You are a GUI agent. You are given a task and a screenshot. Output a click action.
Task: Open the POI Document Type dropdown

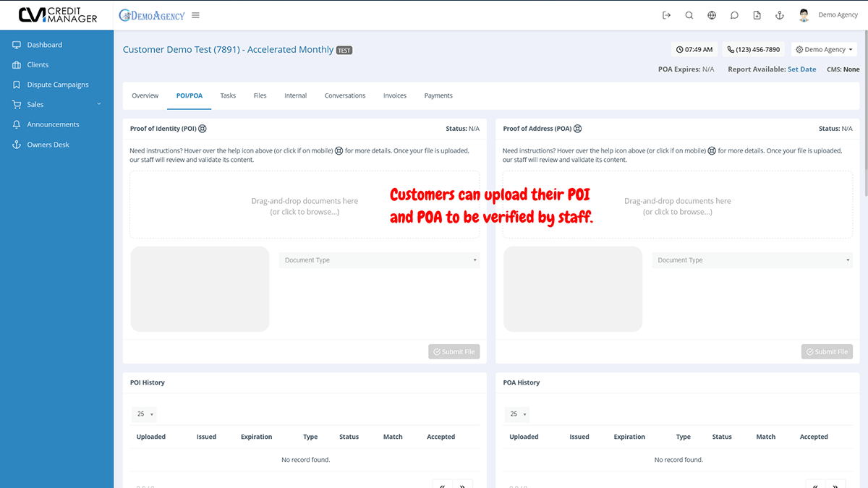(x=379, y=260)
